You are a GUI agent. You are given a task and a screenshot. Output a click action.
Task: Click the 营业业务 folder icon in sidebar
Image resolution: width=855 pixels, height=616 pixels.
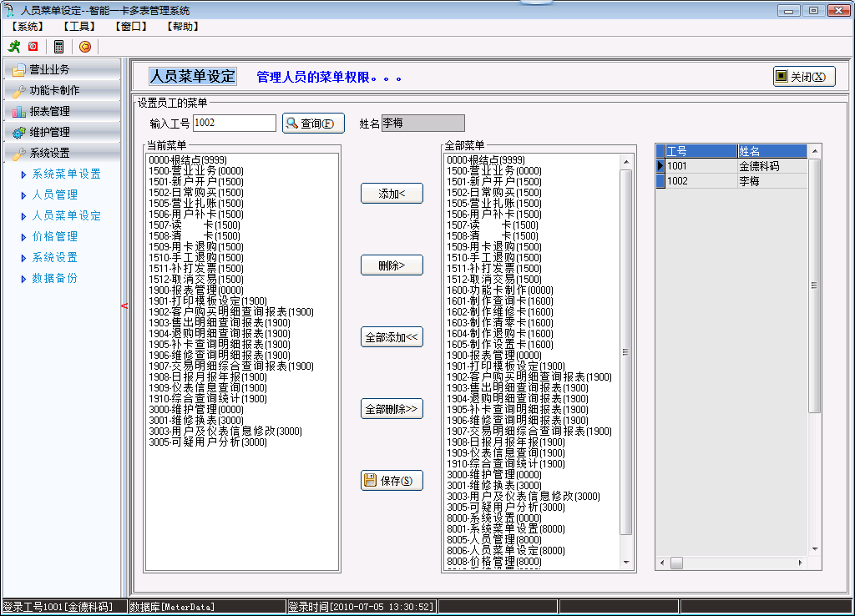[18, 70]
